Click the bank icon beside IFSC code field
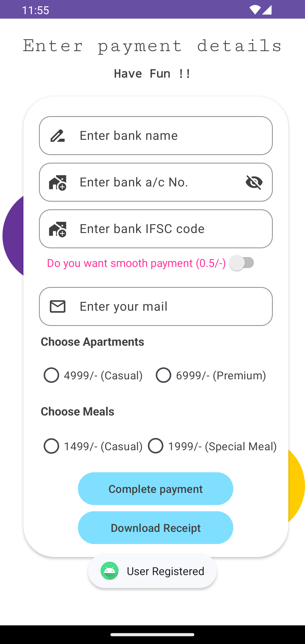 [x=58, y=229]
